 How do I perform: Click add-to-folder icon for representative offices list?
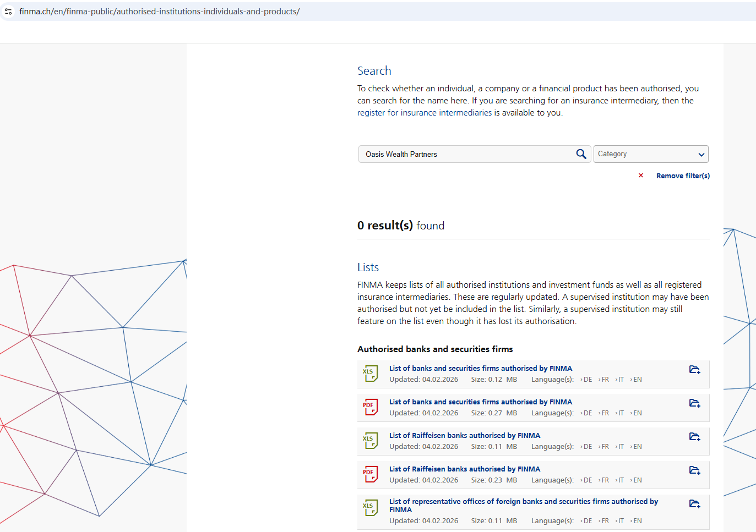tap(694, 504)
